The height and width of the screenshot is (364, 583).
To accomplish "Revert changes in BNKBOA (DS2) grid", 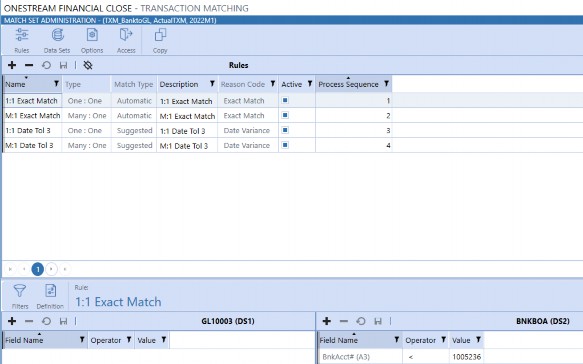I will point(361,321).
